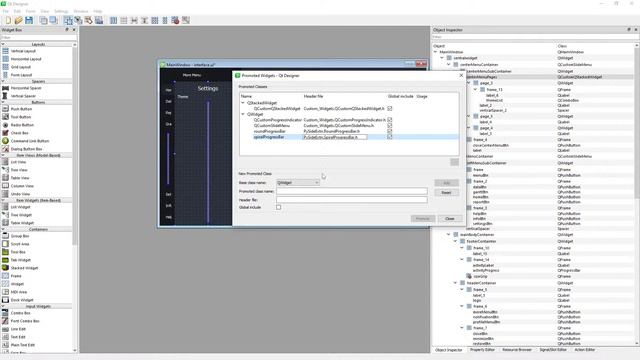
Task: Click Reset in Promoted Widgets dialog
Action: [446, 193]
